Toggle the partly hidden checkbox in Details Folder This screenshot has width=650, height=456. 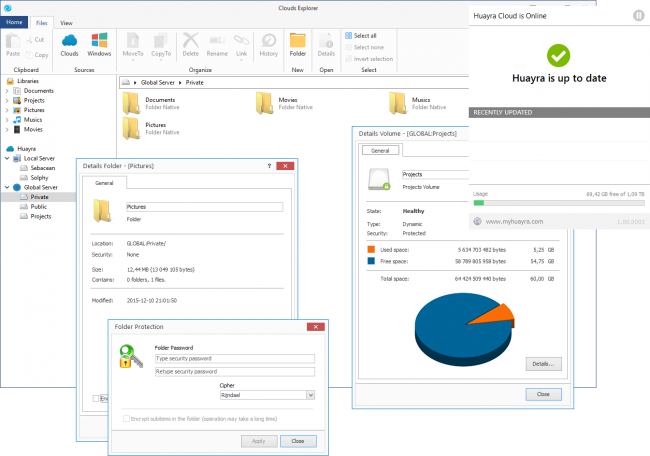click(96, 398)
